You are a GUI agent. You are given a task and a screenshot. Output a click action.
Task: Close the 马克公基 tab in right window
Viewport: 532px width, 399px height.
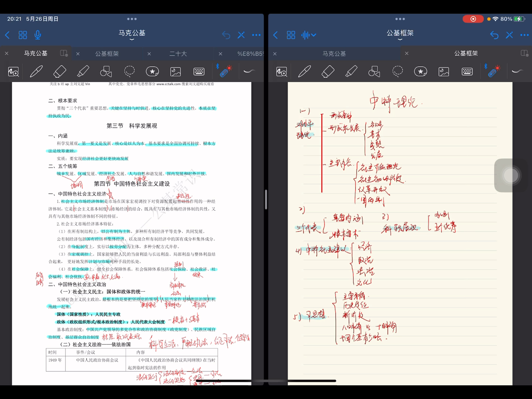(x=275, y=54)
